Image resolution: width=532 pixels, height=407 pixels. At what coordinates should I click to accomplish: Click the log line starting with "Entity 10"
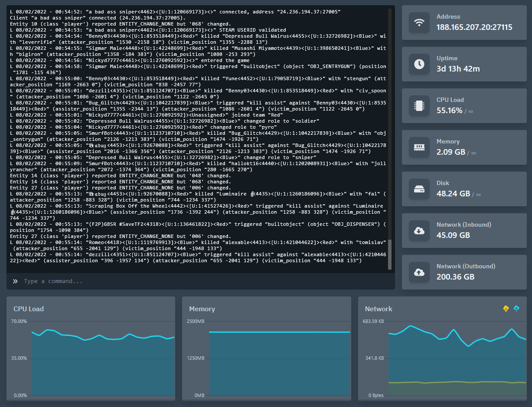121,24
